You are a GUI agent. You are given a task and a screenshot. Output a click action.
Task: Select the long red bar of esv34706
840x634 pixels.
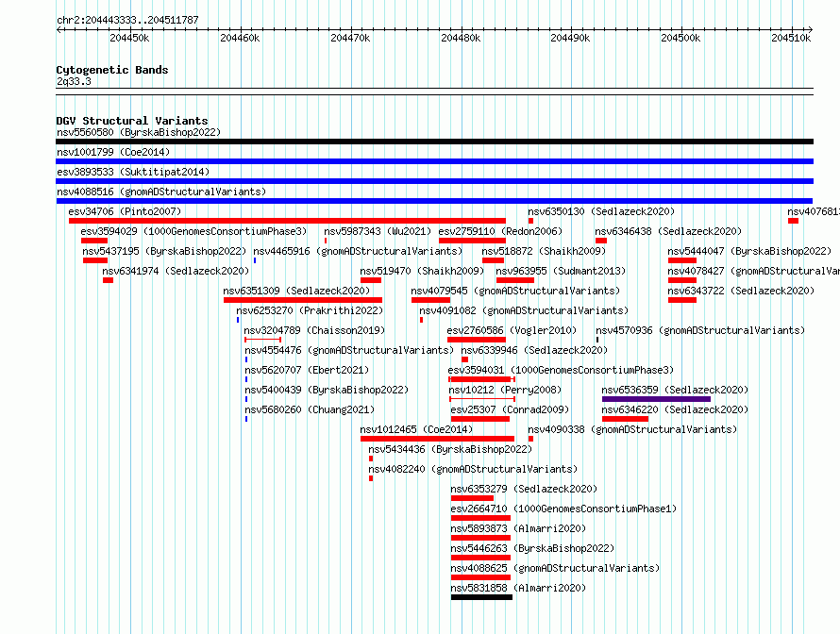287,221
